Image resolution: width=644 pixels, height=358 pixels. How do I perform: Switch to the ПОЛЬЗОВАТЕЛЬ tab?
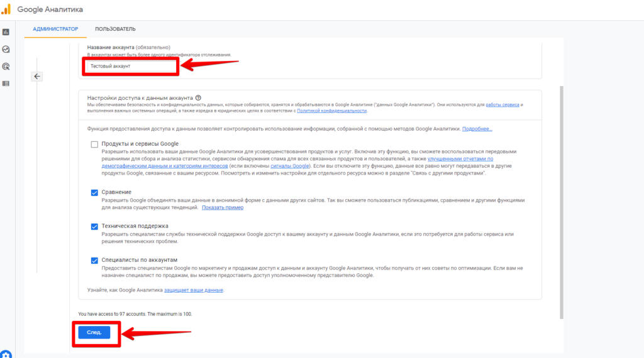(116, 29)
